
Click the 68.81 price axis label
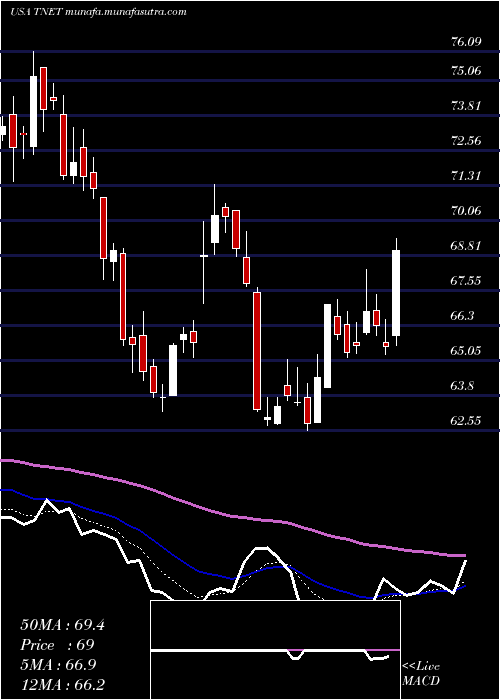(x=466, y=246)
